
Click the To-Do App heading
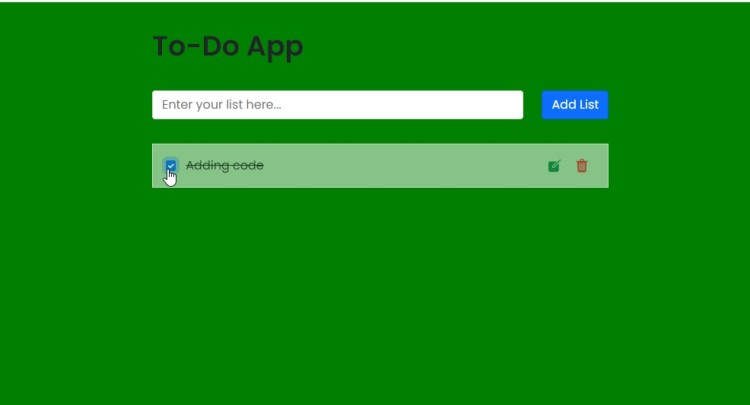tap(228, 46)
